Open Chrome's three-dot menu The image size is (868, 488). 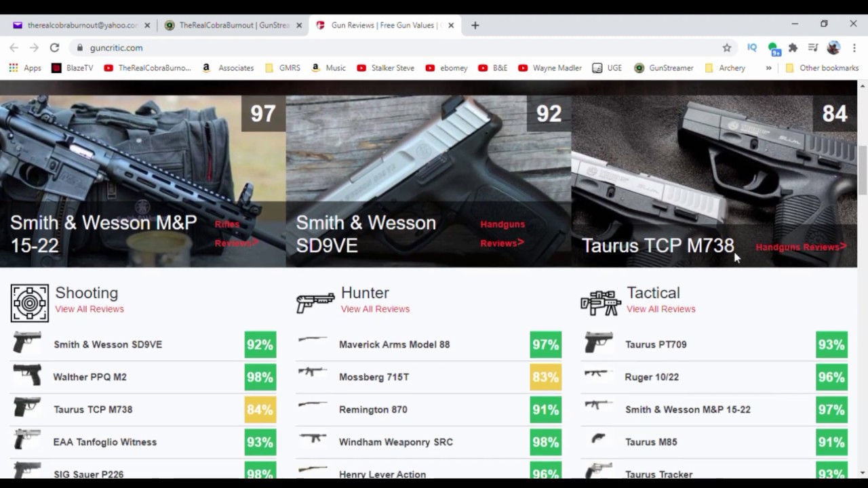pyautogui.click(x=854, y=47)
